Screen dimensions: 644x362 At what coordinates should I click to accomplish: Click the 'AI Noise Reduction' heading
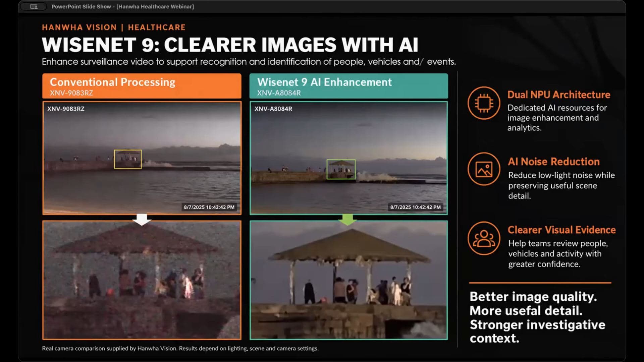[x=553, y=162]
